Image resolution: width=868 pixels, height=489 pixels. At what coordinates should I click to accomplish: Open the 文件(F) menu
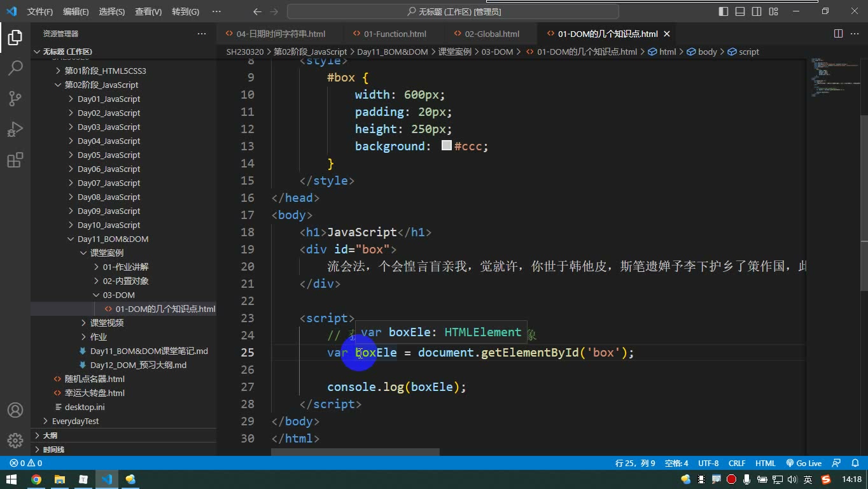click(40, 11)
